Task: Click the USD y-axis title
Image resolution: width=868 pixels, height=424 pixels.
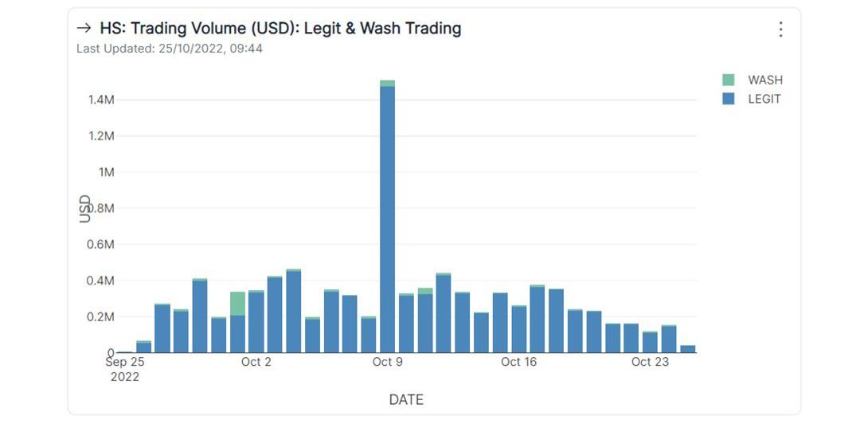Action: [x=84, y=208]
